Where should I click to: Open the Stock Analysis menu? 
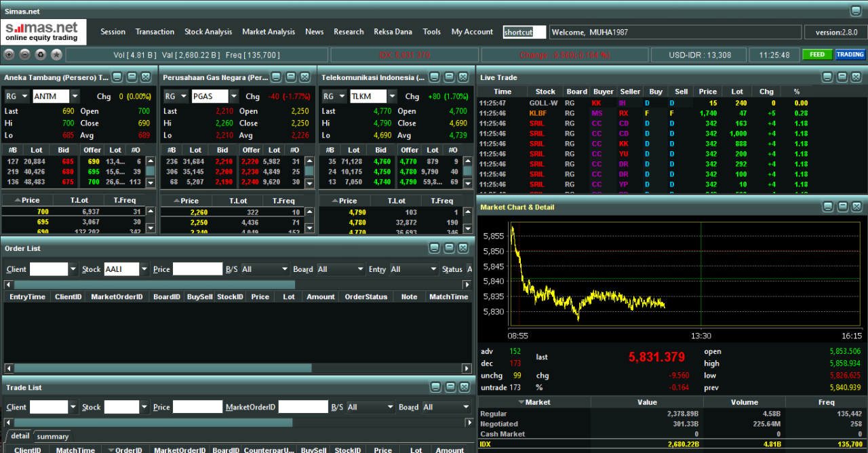tap(208, 32)
